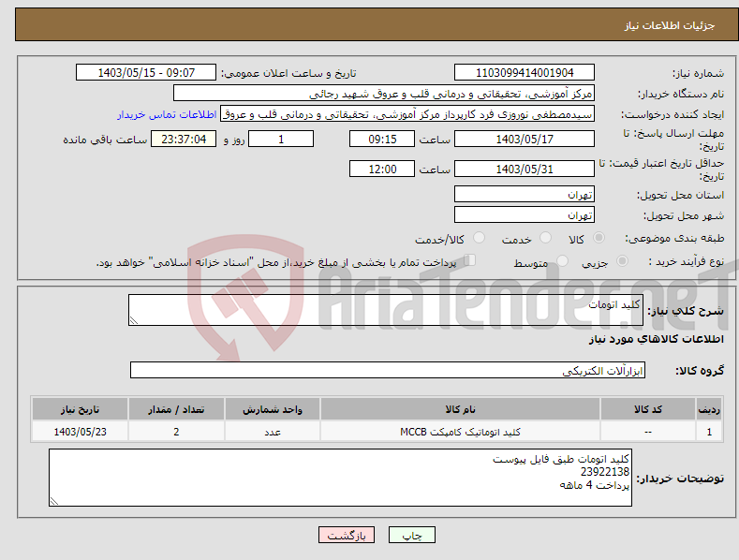Click the remaining time field 23:37:04
739x560 pixels.
(x=184, y=139)
